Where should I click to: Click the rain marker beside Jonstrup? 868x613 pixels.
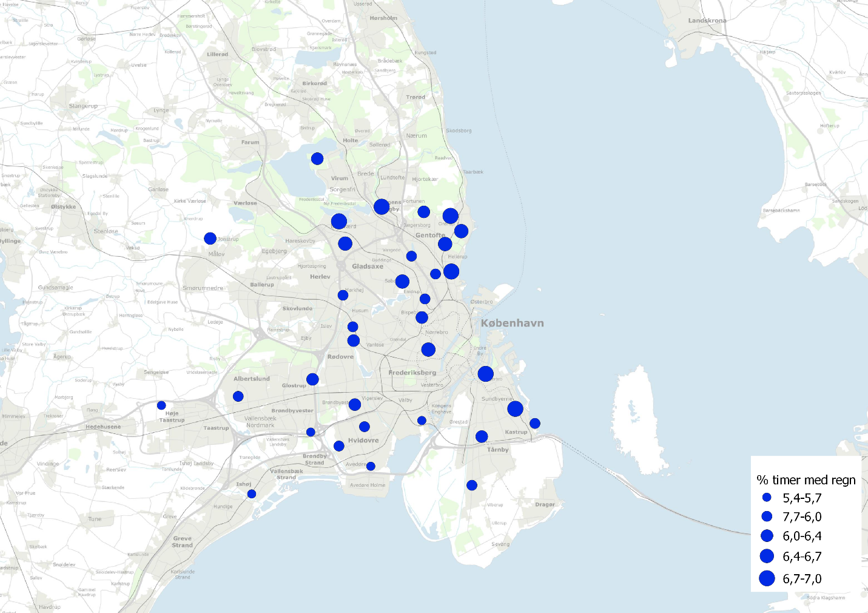click(x=210, y=239)
